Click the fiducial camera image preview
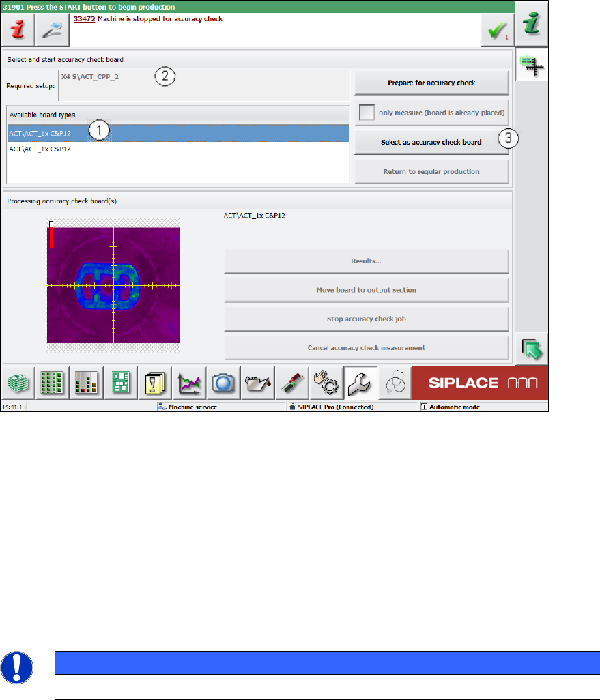The height and width of the screenshot is (700, 600). (113, 285)
